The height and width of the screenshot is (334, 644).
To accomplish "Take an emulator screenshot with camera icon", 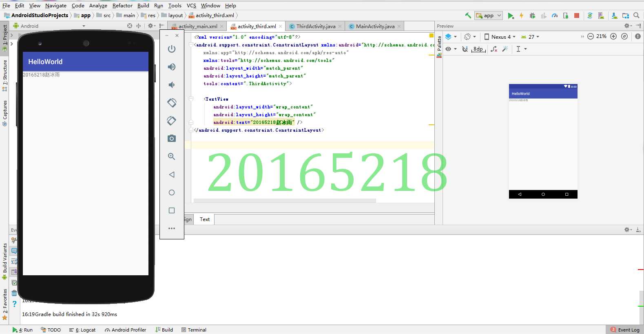I will (x=172, y=139).
